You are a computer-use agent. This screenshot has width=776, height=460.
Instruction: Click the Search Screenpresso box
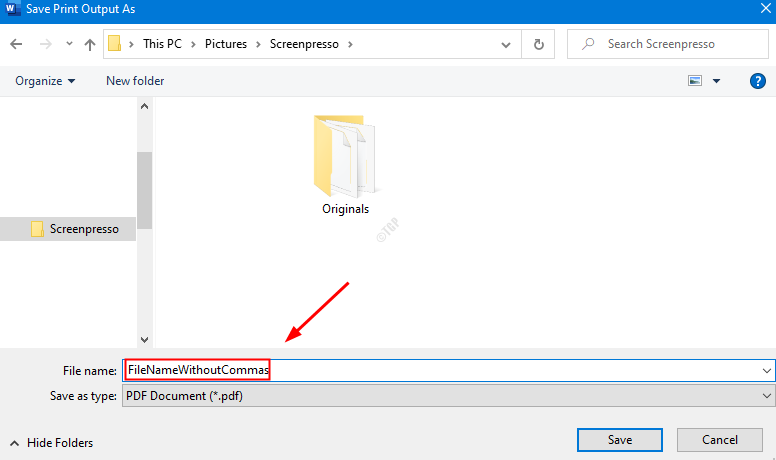pyautogui.click(x=668, y=44)
